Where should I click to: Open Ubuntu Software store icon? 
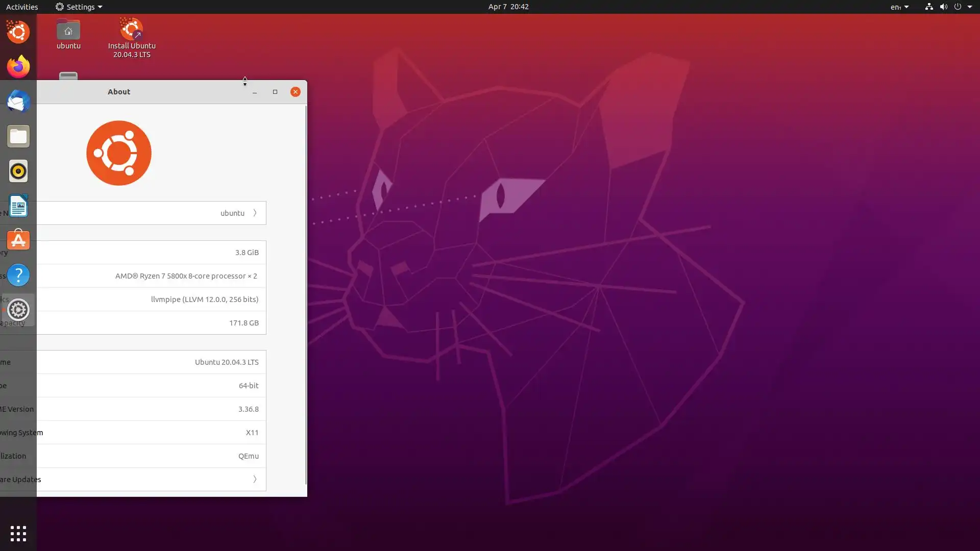pos(18,240)
